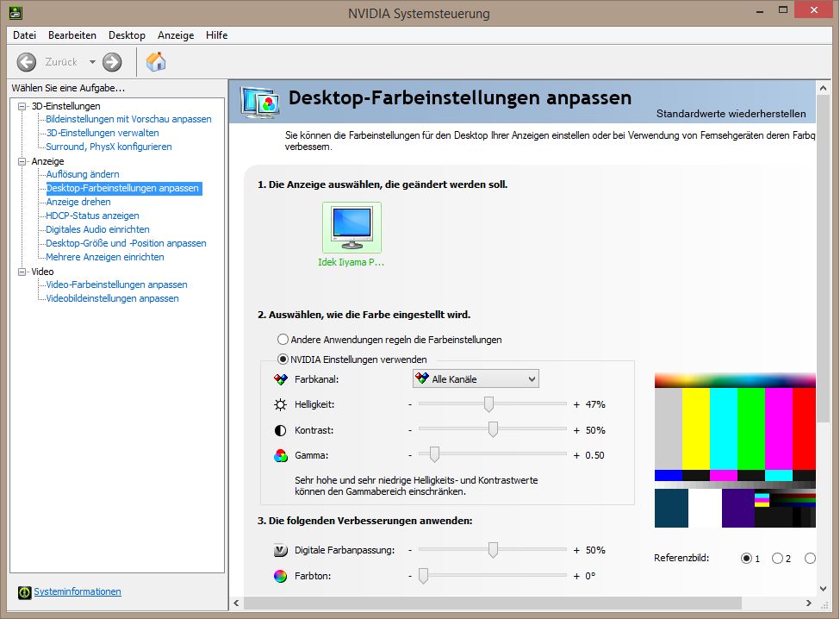Viewport: 840px width, 619px height.
Task: Open Auflösung ändern
Action: click(83, 174)
